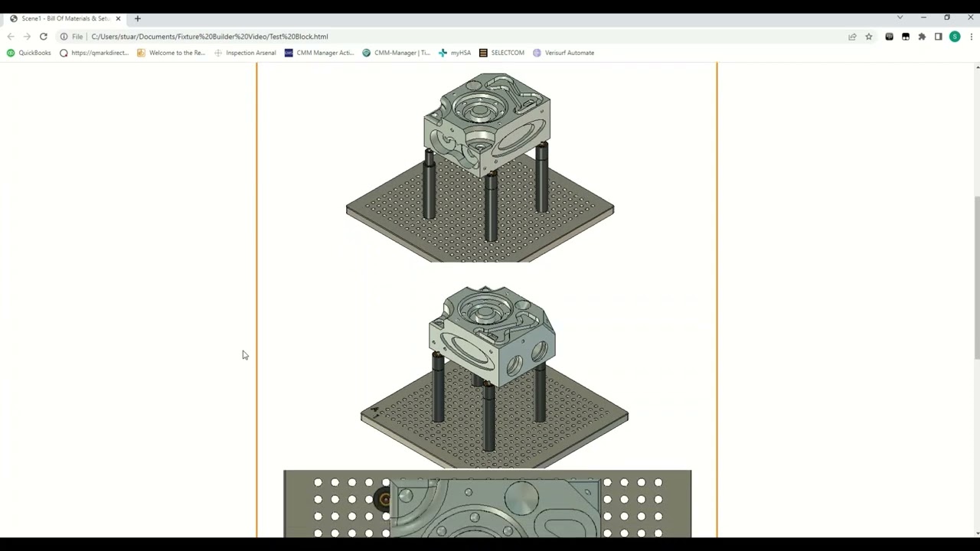Open the second dark extension beside the puzzle piece

point(906,37)
